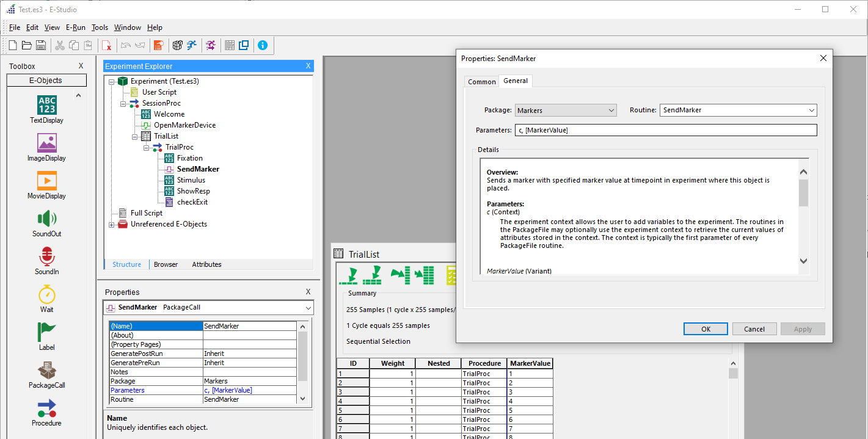Click Cancel in the properties dialog
Image resolution: width=868 pixels, height=439 pixels.
coord(754,328)
